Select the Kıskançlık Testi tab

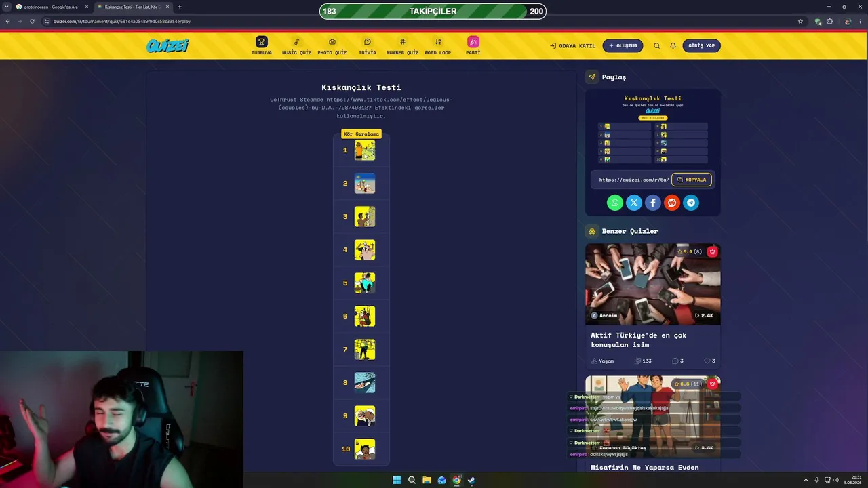point(134,7)
